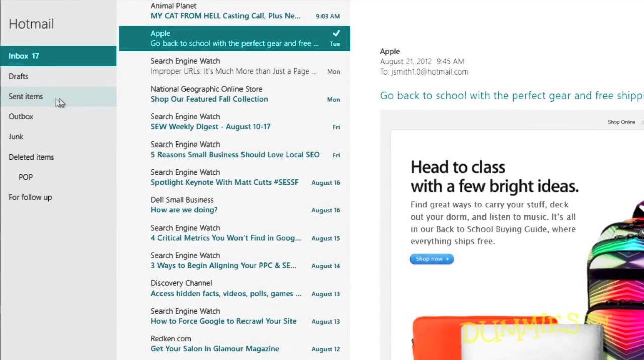Click the Shop Online link in the email
The height and width of the screenshot is (360, 644).
[621, 122]
